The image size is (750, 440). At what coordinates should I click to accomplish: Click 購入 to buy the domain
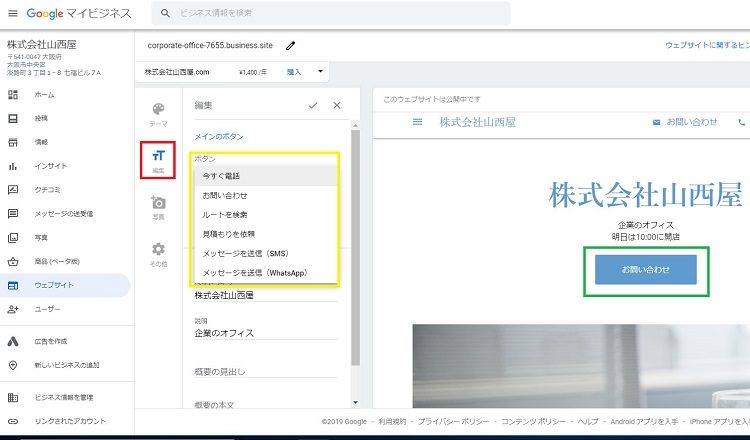tap(294, 72)
